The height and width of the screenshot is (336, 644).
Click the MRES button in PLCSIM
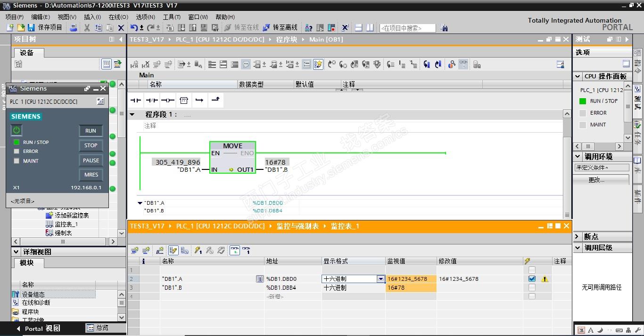tap(91, 175)
